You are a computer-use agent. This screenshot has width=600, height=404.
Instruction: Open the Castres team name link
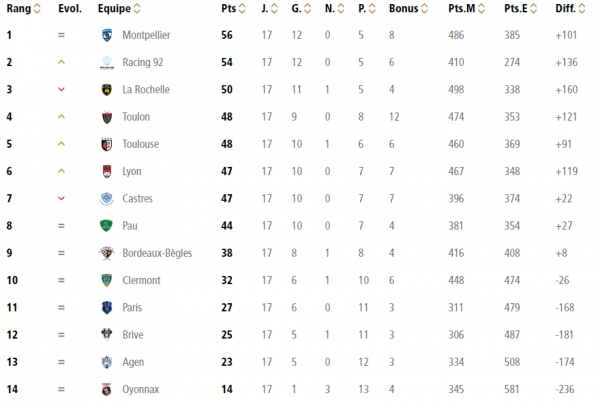click(137, 199)
